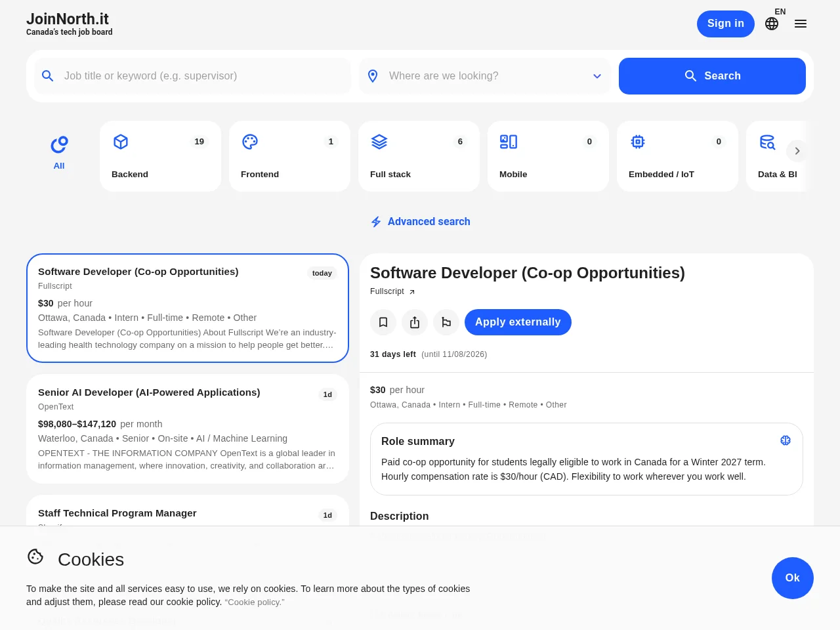This screenshot has height=630, width=840.
Task: Filter by Mobile category
Action: click(548, 156)
